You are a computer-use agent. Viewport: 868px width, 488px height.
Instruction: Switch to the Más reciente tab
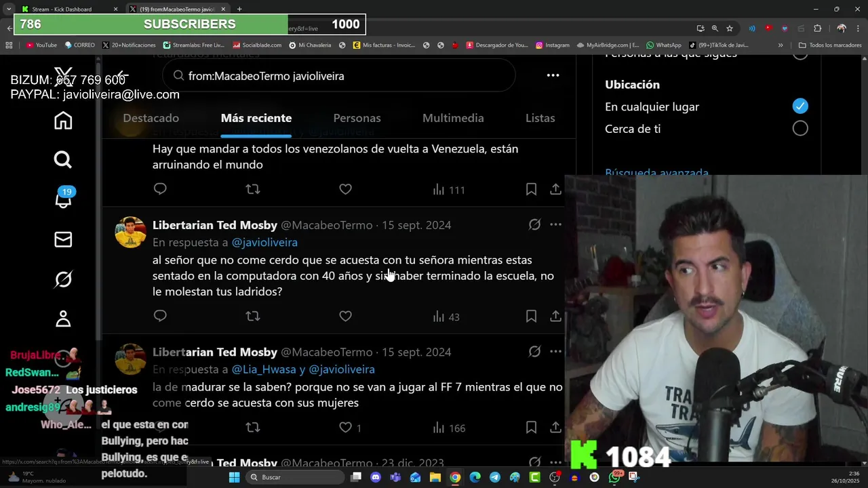pyautogui.click(x=256, y=118)
